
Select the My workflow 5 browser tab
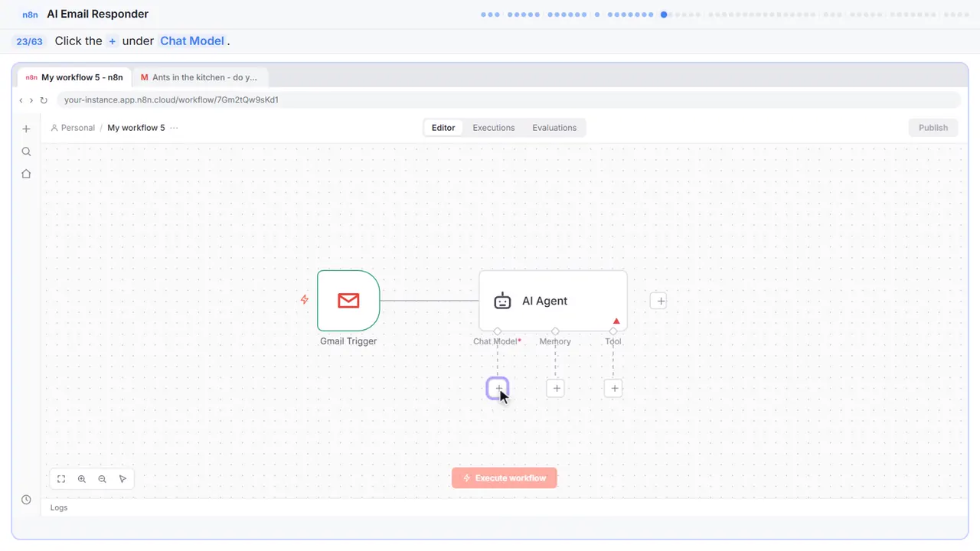(x=74, y=77)
